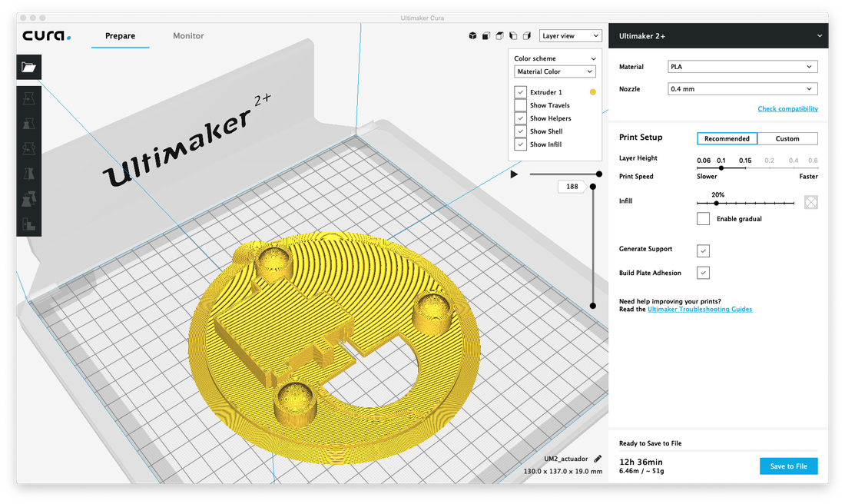
Task: Open a file with the folder icon
Action: coord(28,67)
